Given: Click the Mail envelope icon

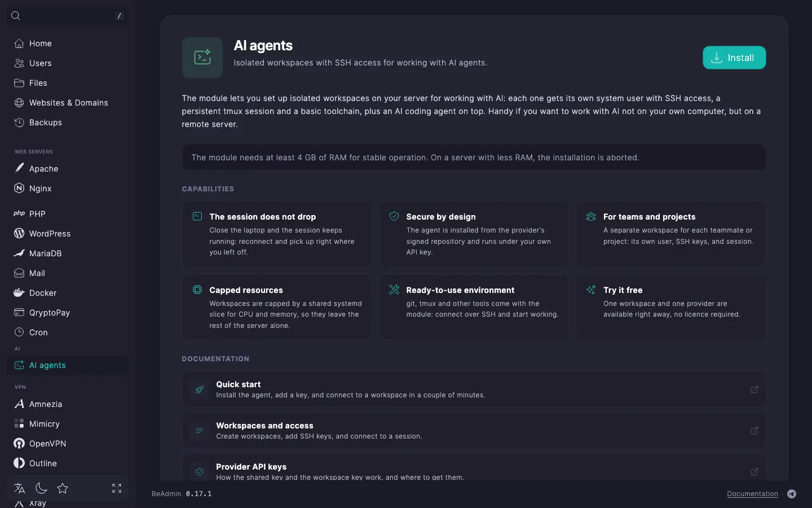Looking at the screenshot, I should [x=19, y=273].
